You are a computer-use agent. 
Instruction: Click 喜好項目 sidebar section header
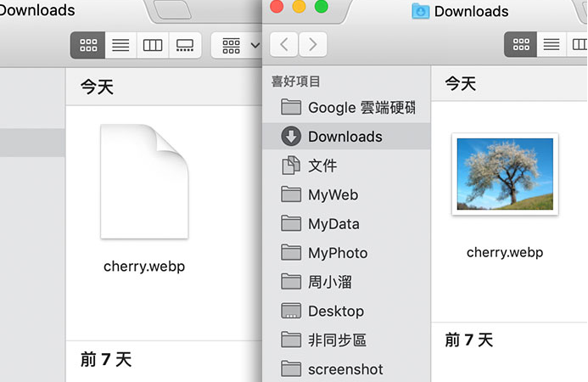[295, 81]
